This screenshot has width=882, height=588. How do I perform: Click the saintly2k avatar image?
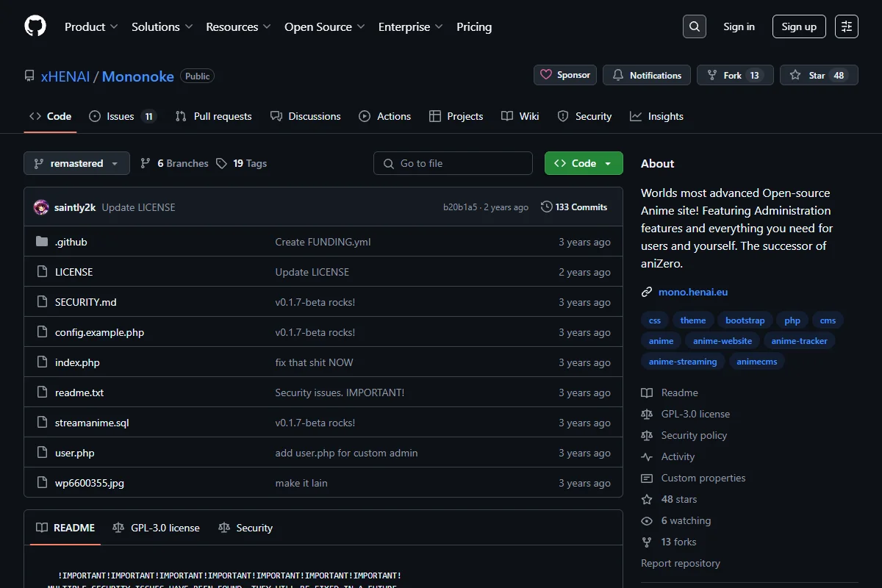pyautogui.click(x=41, y=207)
